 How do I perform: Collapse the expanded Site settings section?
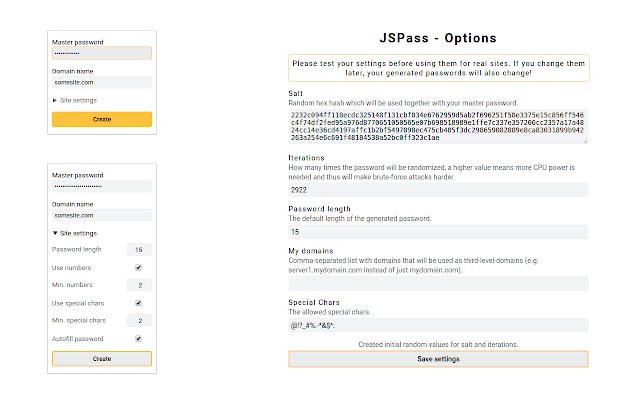[75, 233]
